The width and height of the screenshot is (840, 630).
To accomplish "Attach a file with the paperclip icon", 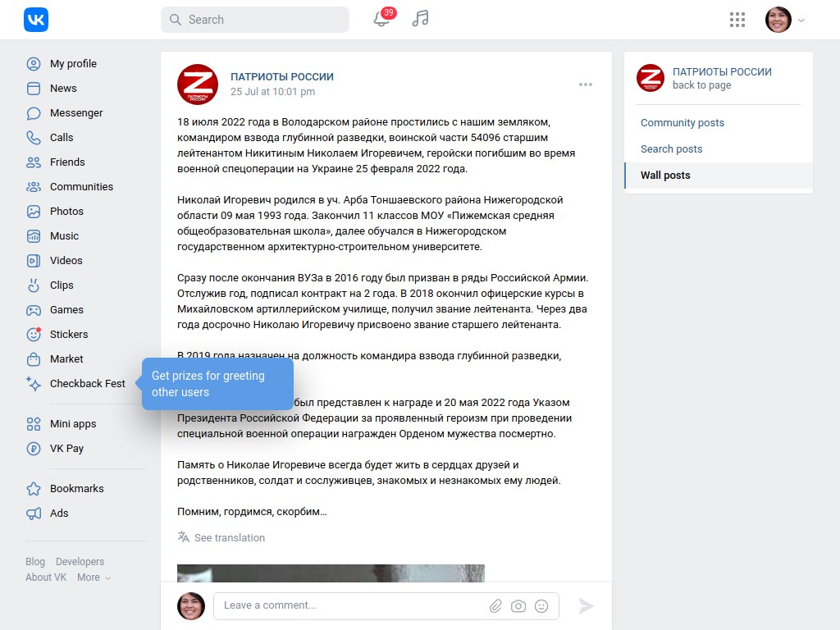I will (495, 606).
